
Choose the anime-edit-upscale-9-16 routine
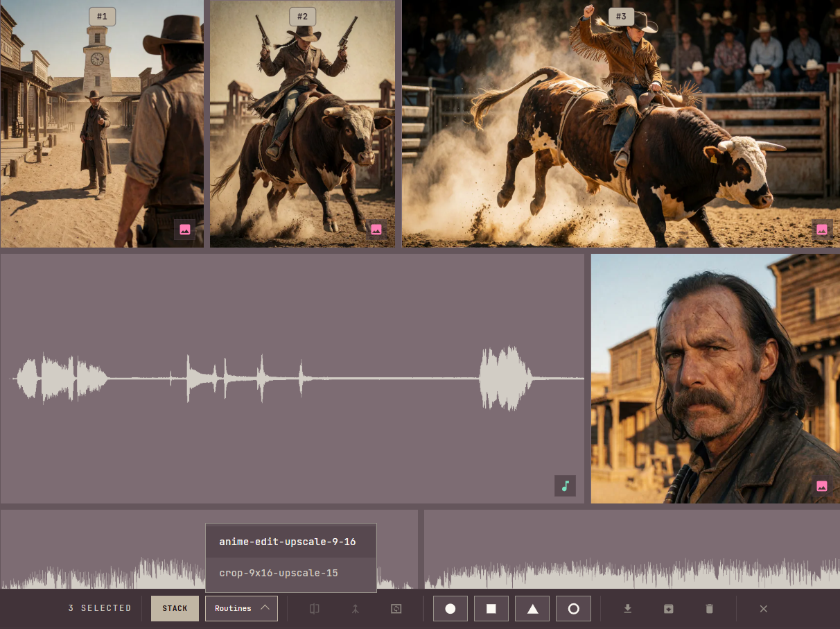291,542
